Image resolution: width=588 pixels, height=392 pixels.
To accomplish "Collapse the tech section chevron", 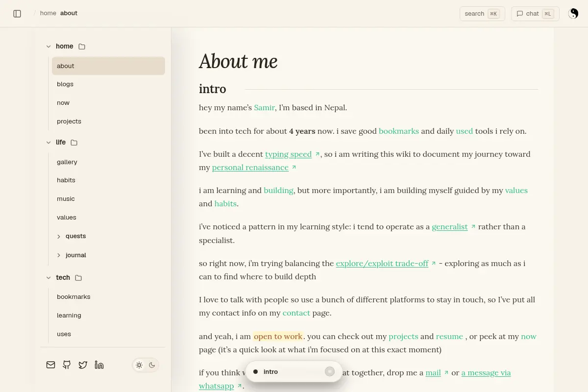I will point(49,278).
